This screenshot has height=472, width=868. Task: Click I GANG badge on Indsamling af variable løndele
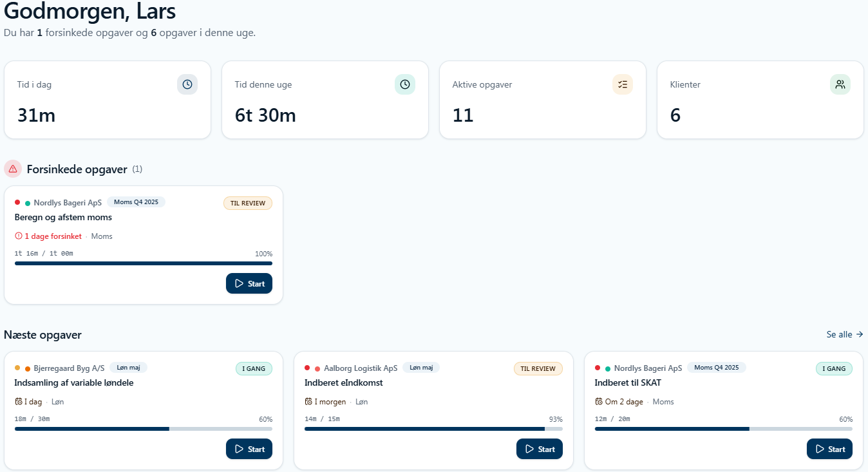pyautogui.click(x=254, y=368)
